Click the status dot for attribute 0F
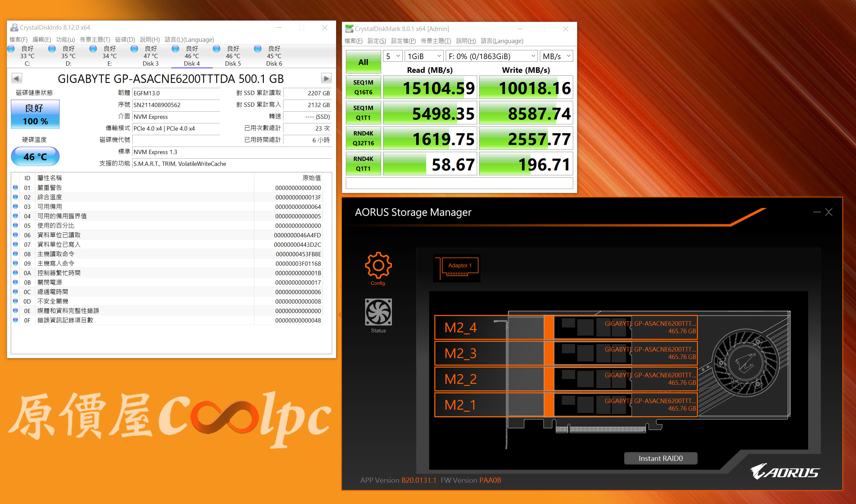The height and width of the screenshot is (504, 856). pos(15,320)
